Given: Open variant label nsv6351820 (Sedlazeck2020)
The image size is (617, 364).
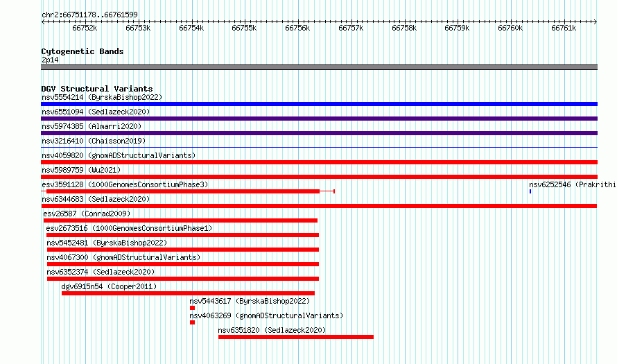Looking at the screenshot, I should pyautogui.click(x=272, y=331).
